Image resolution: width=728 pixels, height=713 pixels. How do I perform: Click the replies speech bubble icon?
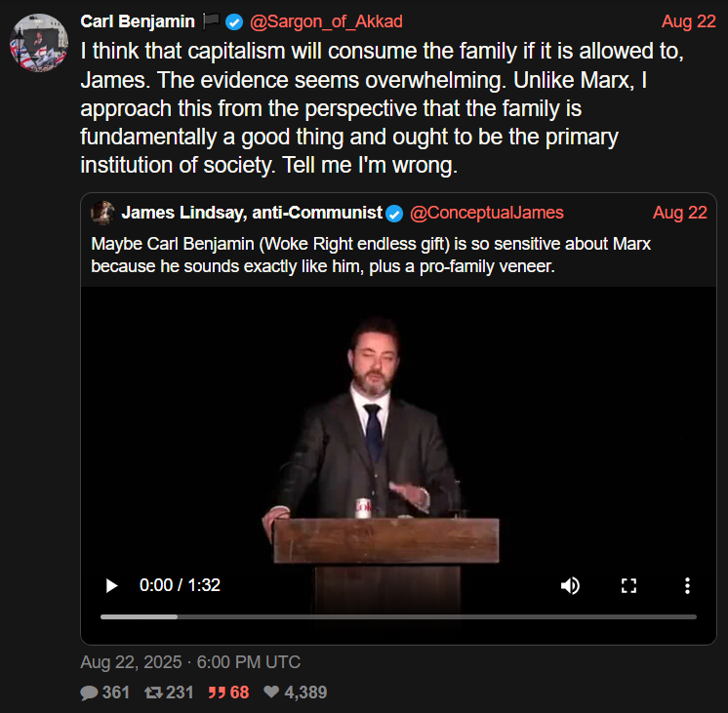[89, 693]
